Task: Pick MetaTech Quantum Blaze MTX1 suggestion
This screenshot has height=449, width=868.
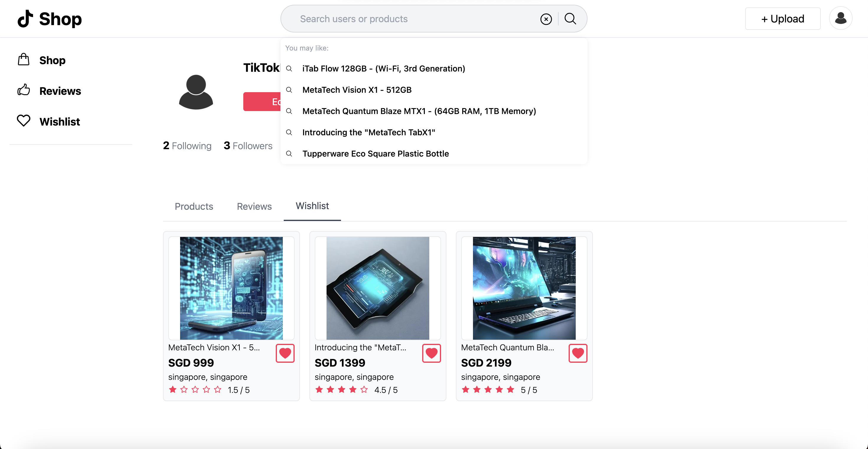Action: tap(419, 111)
